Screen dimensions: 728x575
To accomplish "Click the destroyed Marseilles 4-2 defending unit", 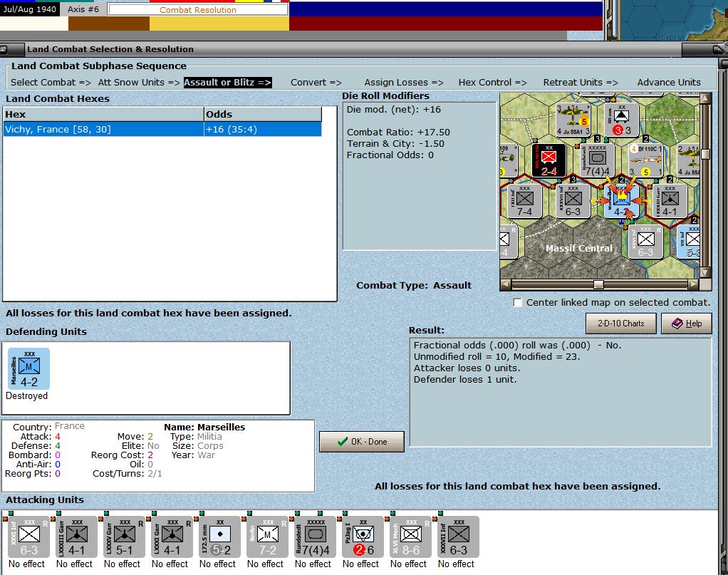I will tap(28, 369).
